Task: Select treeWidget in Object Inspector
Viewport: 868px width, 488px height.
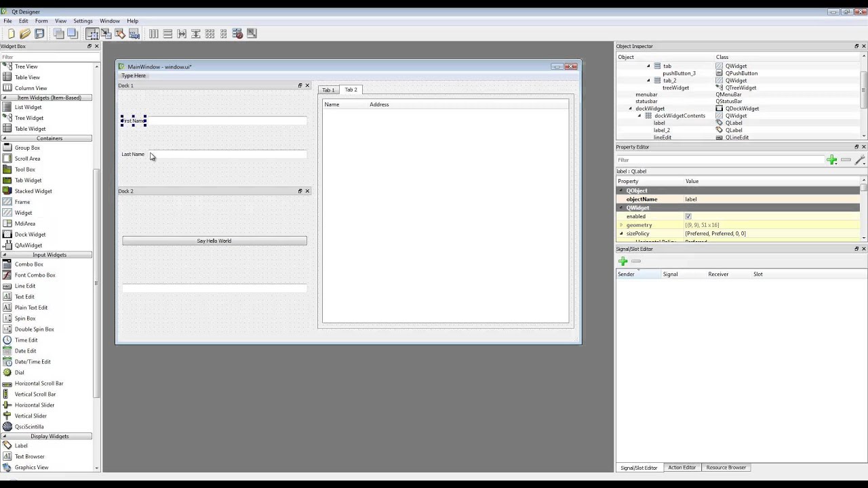Action: point(675,87)
